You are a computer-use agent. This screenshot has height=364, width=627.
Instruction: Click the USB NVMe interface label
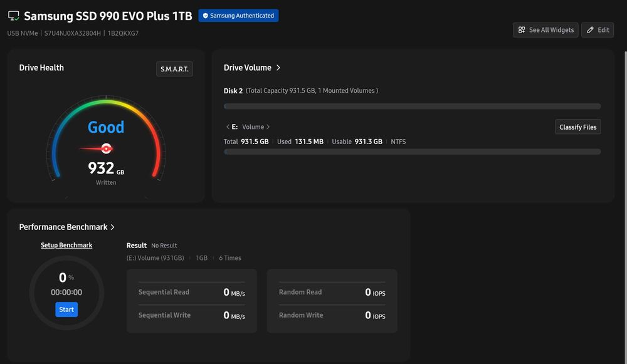[x=23, y=33]
